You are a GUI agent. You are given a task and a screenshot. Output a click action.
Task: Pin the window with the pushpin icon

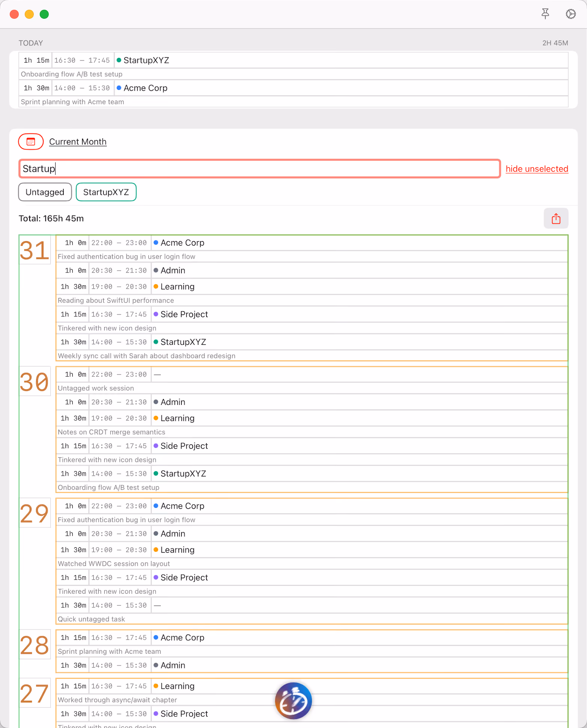point(545,14)
